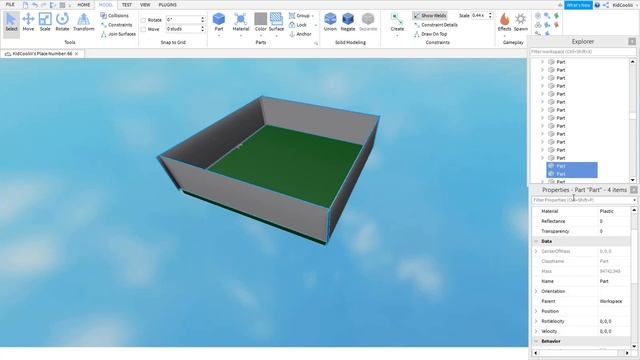640x360 pixels.
Task: Click the What's New button
Action: pyautogui.click(x=578, y=5)
